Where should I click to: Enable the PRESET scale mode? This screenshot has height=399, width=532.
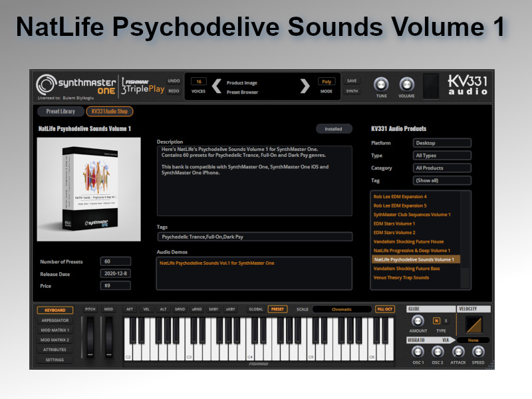coord(277,309)
